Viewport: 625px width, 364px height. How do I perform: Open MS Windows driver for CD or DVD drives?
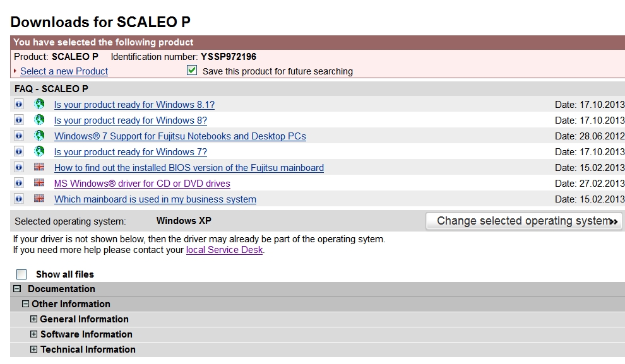tap(142, 184)
